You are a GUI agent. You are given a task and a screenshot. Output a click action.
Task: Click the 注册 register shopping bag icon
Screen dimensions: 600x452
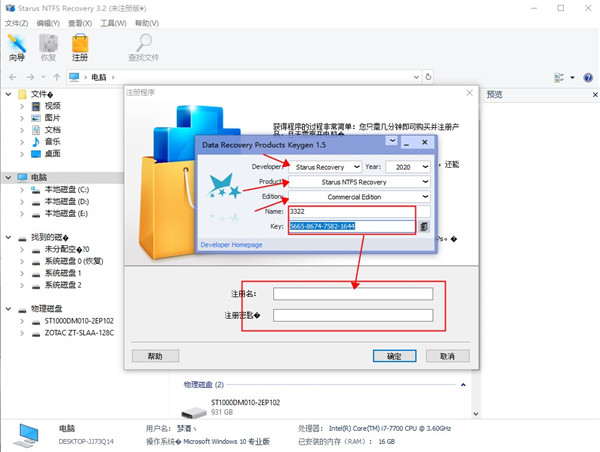(x=80, y=47)
